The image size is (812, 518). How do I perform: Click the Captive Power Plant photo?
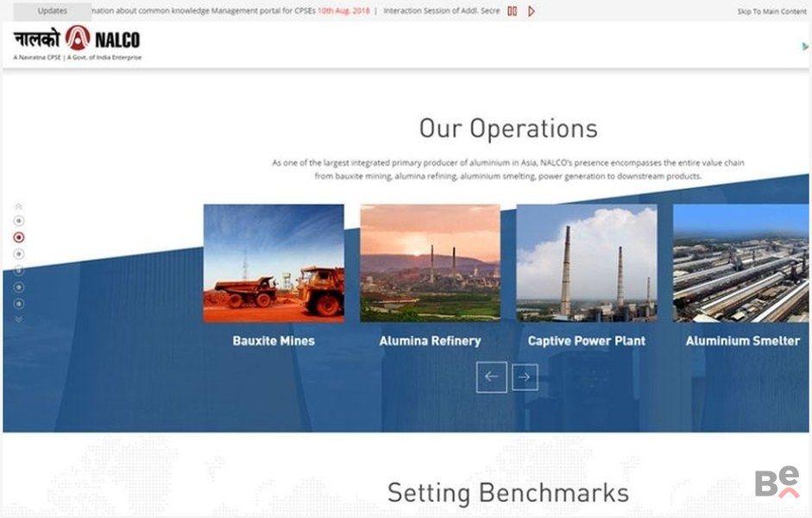(586, 262)
